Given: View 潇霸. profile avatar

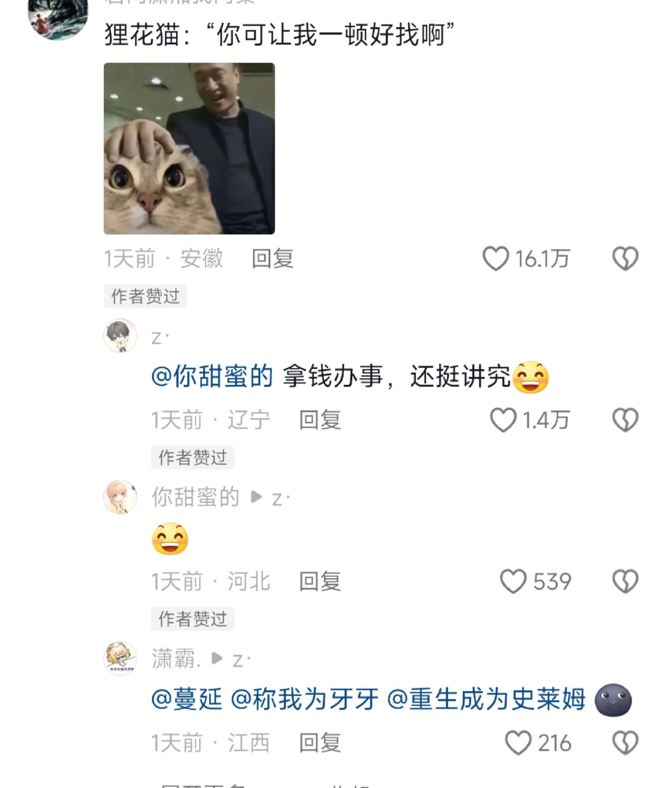Looking at the screenshot, I should tap(120, 658).
